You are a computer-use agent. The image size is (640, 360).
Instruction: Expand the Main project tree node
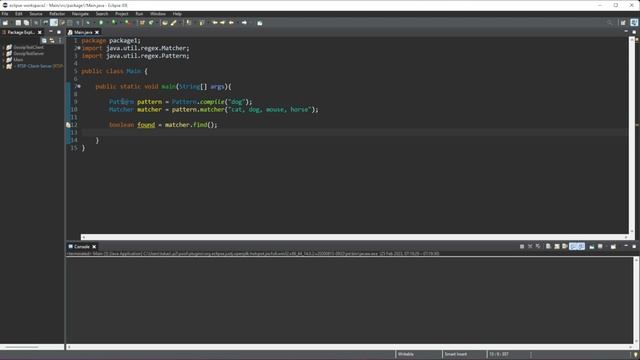pyautogui.click(x=4, y=60)
